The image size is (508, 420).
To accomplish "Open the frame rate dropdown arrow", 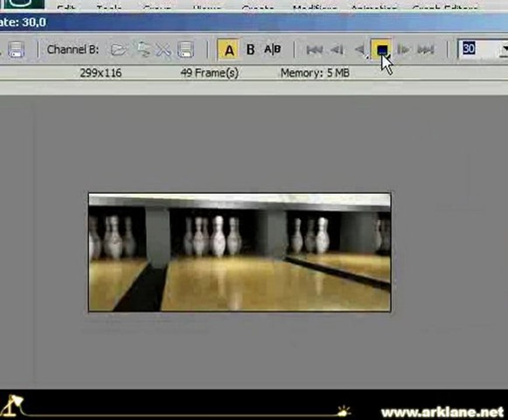I will point(504,49).
